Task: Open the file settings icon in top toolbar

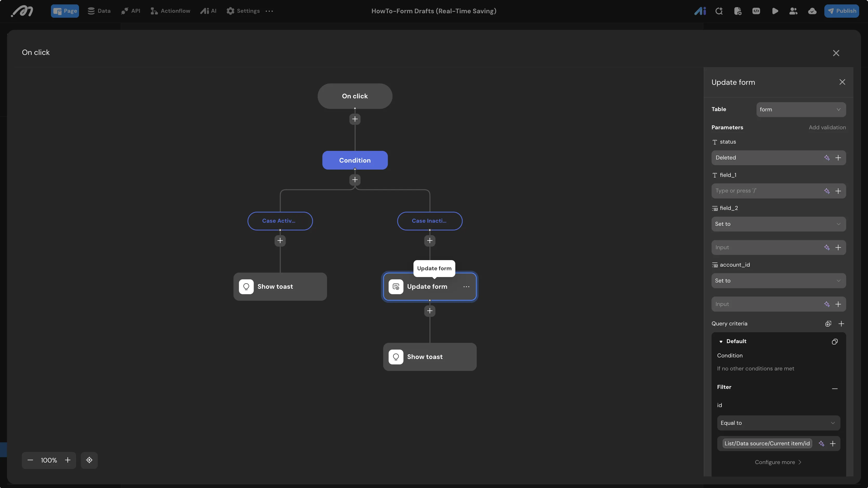Action: pyautogui.click(x=738, y=11)
